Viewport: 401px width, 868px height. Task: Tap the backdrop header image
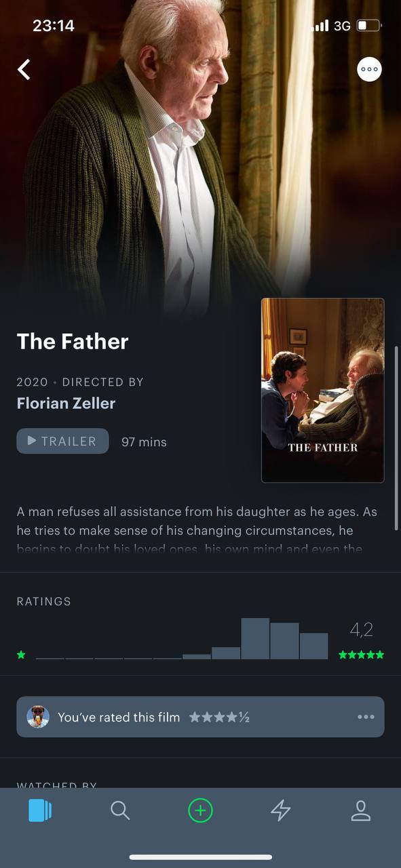coord(200,149)
